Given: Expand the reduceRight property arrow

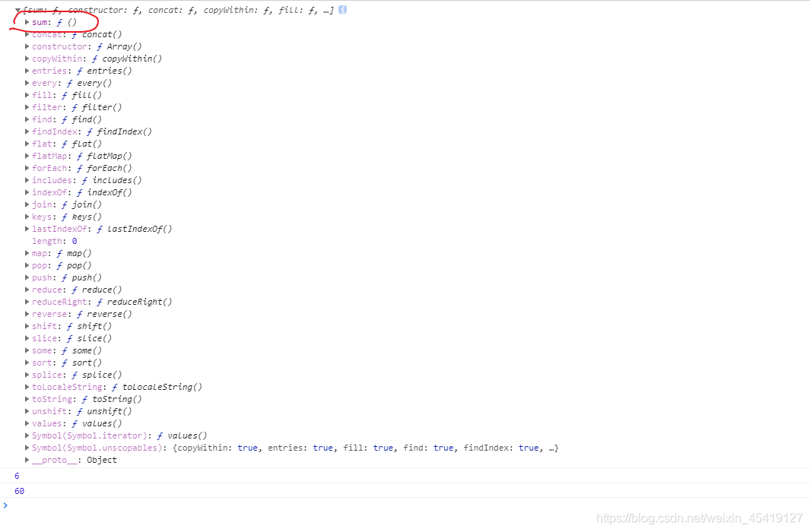Looking at the screenshot, I should pos(27,302).
